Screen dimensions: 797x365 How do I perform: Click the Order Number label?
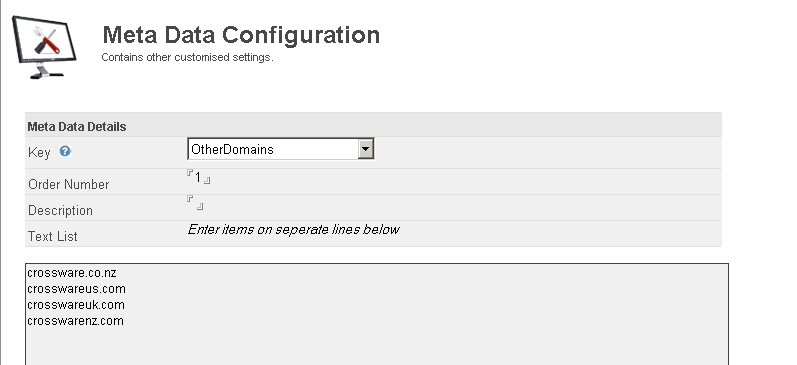69,184
